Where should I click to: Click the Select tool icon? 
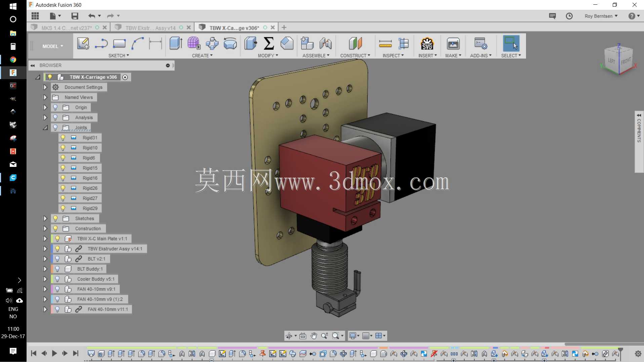coord(511,43)
